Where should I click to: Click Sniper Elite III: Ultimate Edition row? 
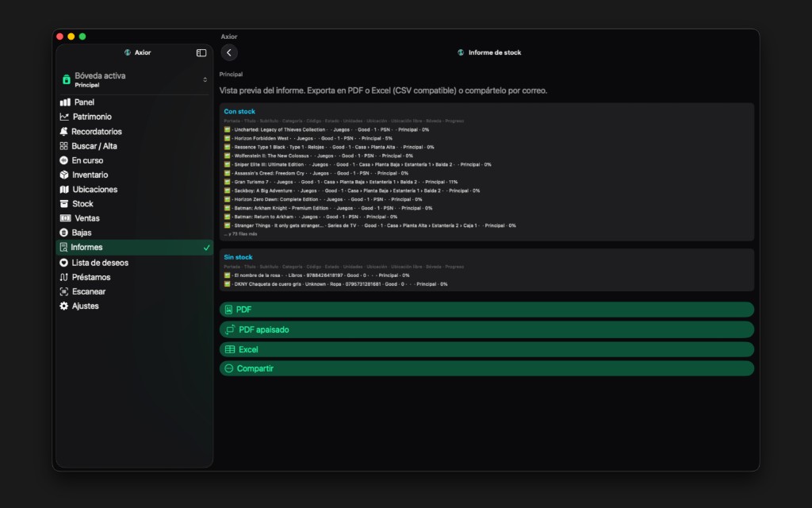(358, 164)
